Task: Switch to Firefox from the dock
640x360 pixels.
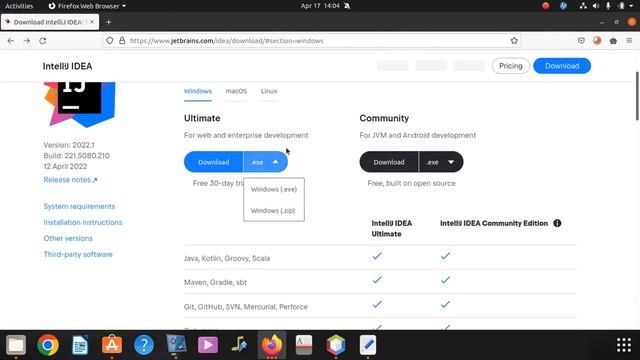Action: click(272, 345)
